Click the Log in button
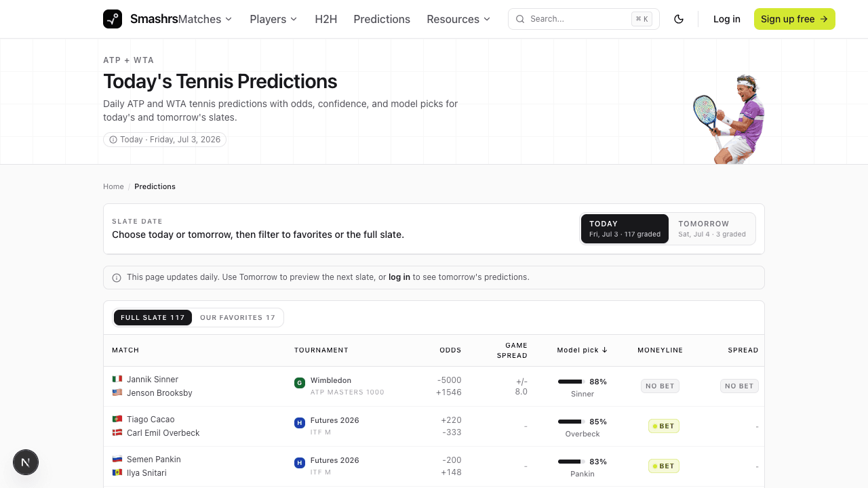 click(727, 19)
